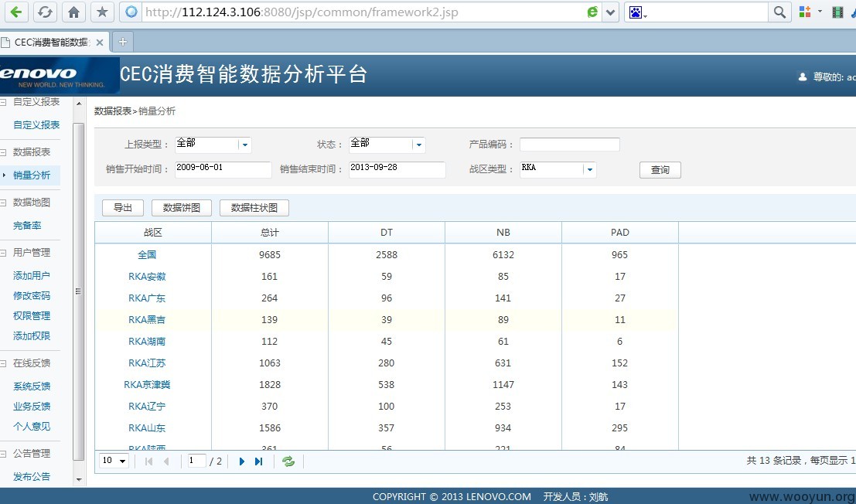Refresh the table with green arrows icon
Screen dimensions: 856x504
(288, 461)
